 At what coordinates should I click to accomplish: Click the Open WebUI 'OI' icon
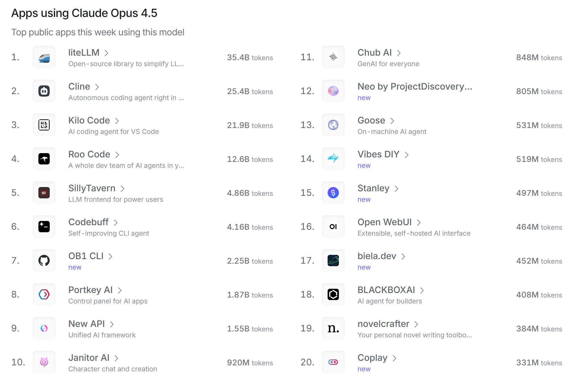333,227
